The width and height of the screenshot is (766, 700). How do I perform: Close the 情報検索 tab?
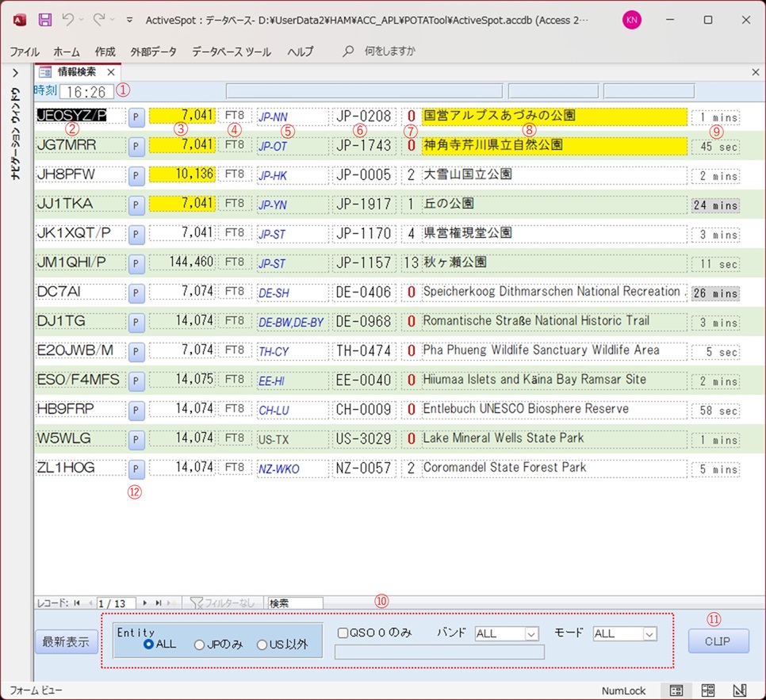pyautogui.click(x=112, y=72)
